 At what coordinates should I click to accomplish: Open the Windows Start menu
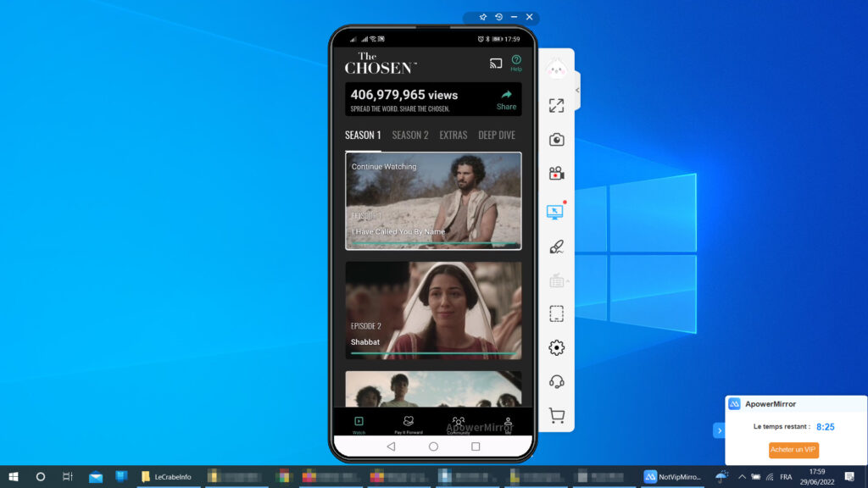(x=14, y=476)
